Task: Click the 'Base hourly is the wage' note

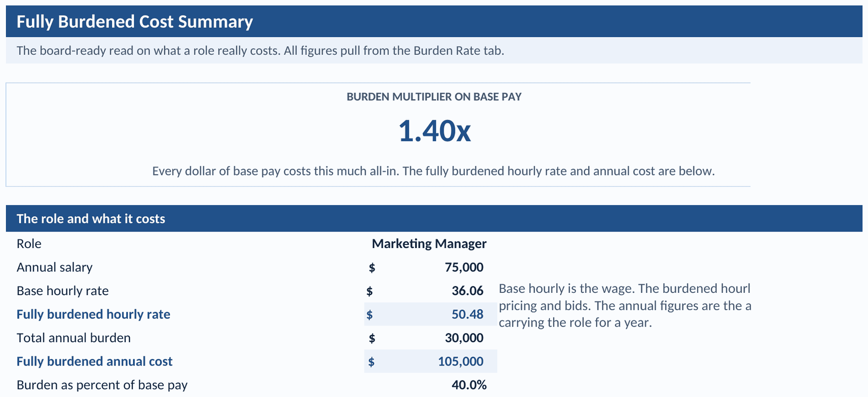Action: point(625,306)
